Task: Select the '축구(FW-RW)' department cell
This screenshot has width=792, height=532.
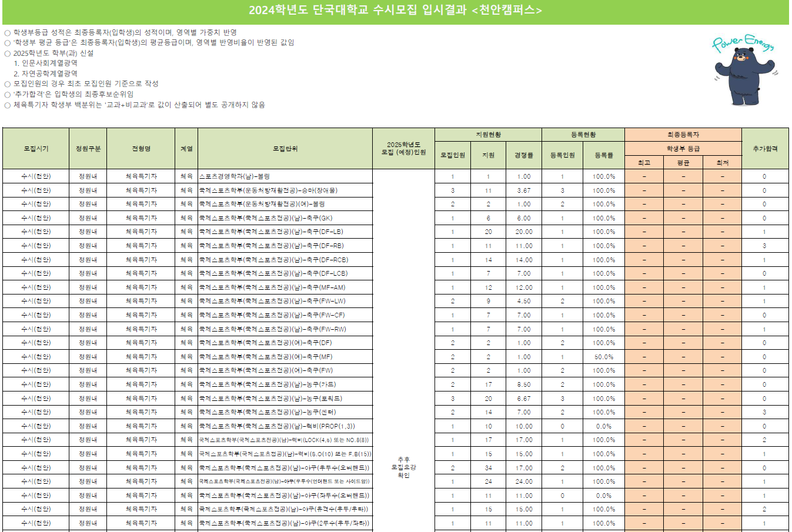Action: 285,329
